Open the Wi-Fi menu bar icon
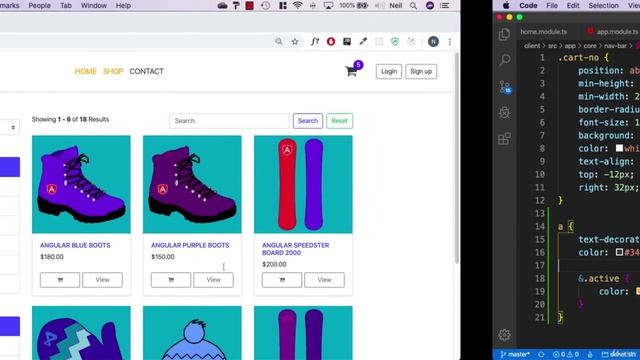The image size is (640, 360). click(x=298, y=5)
